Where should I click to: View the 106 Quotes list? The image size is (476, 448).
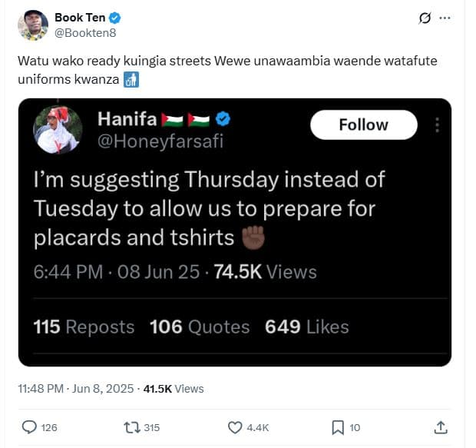pos(200,327)
